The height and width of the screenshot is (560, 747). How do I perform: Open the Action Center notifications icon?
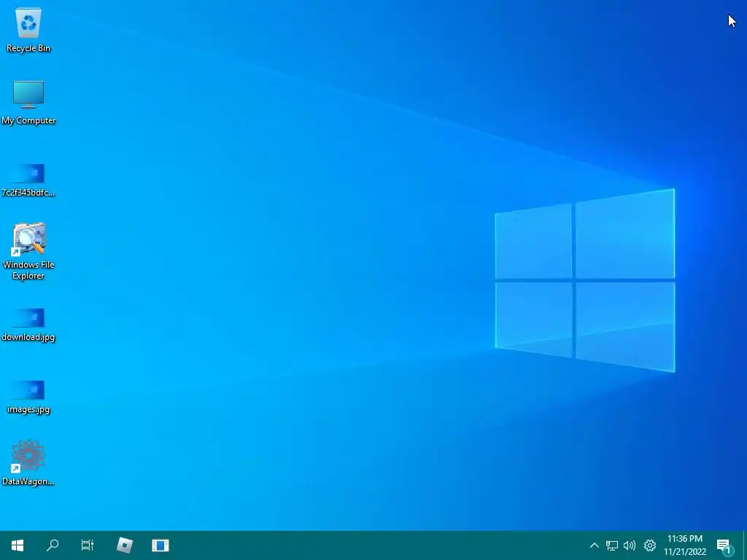[724, 545]
